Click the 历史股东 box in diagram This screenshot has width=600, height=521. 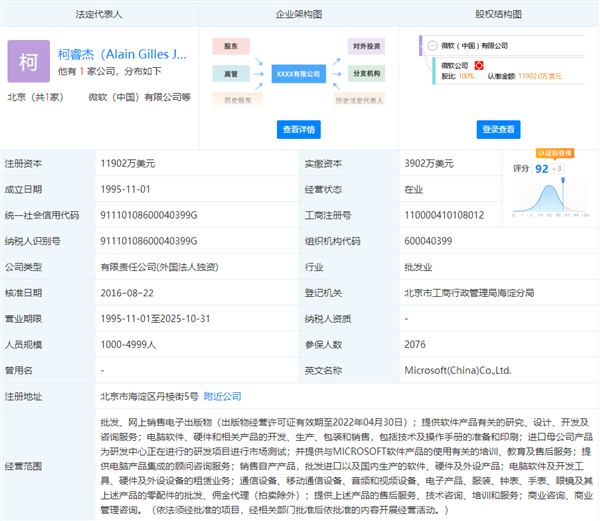(238, 100)
